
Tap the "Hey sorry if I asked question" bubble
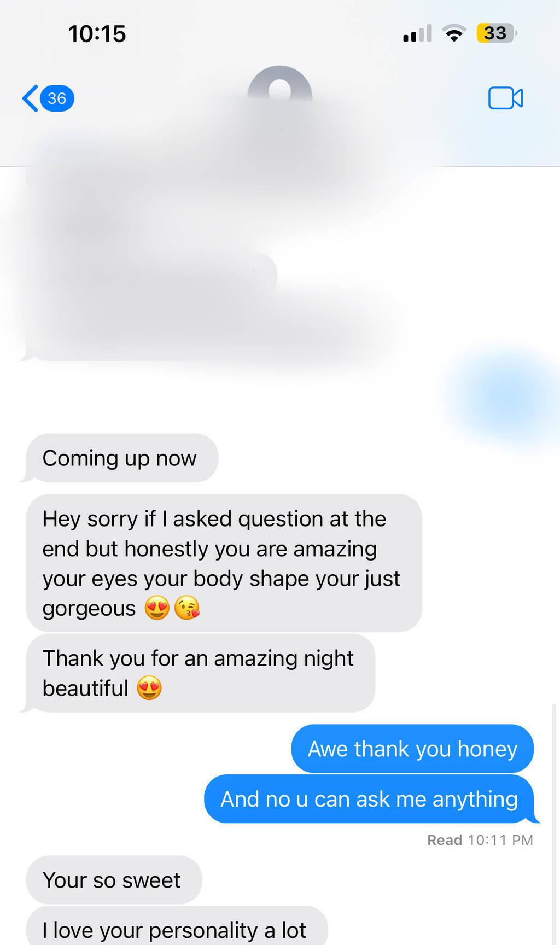point(224,563)
